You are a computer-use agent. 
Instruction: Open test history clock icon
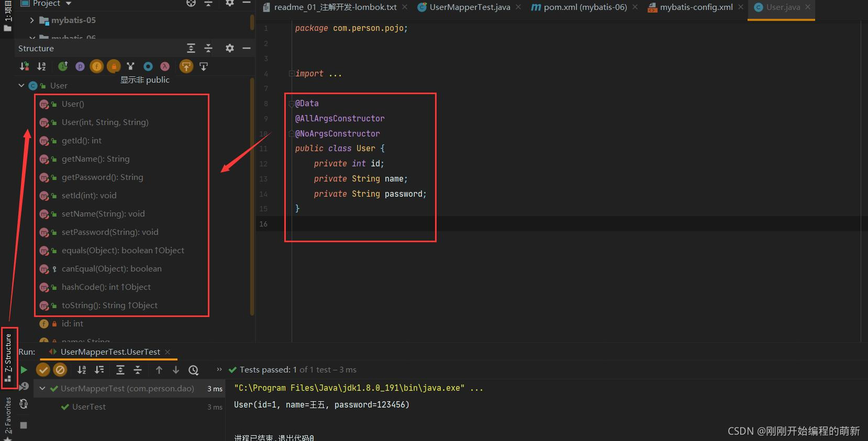(194, 370)
